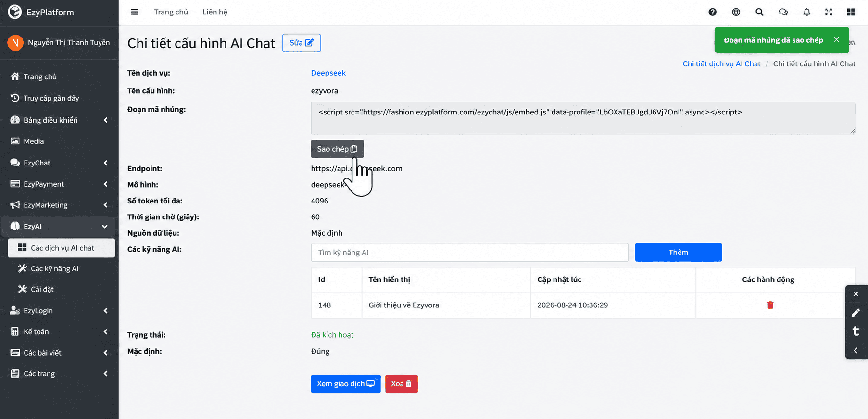The width and height of the screenshot is (868, 419).
Task: Open the hamburger sidebar toggle
Action: [135, 12]
